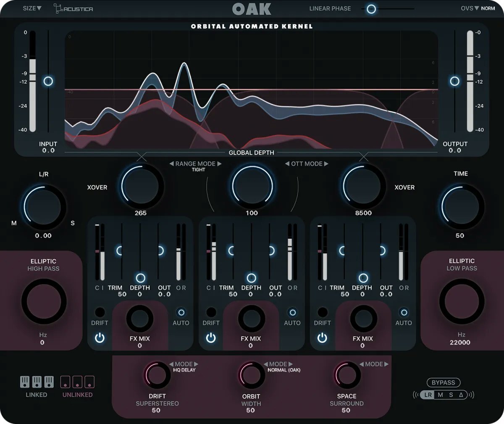Enable DRIFT on the high band
The width and height of the screenshot is (504, 424).
point(322,312)
